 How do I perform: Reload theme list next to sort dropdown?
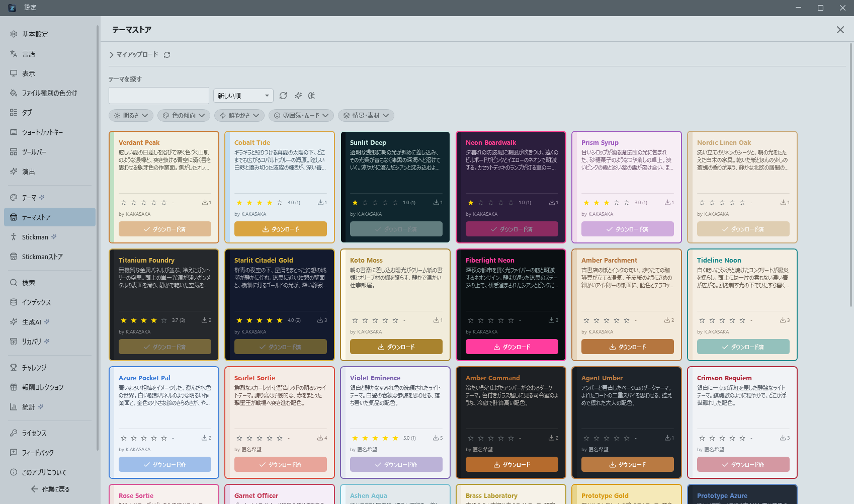point(283,96)
